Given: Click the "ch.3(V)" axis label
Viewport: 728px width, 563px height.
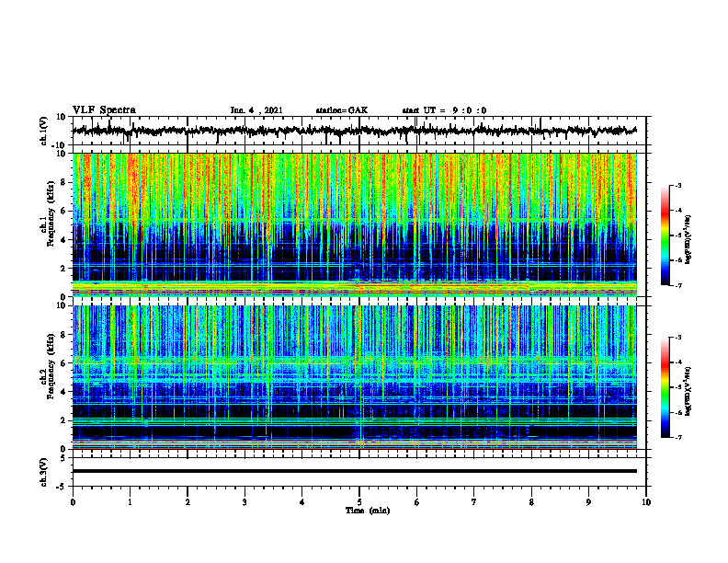Looking at the screenshot, I should click(x=44, y=472).
